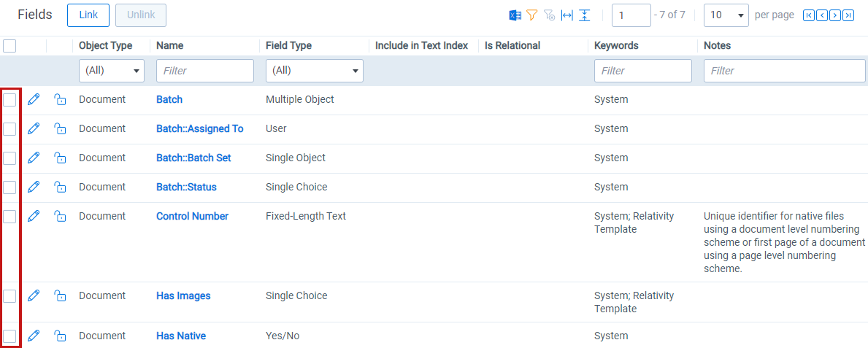Edit Control Number via pencil icon
The width and height of the screenshot is (868, 348).
click(34, 217)
